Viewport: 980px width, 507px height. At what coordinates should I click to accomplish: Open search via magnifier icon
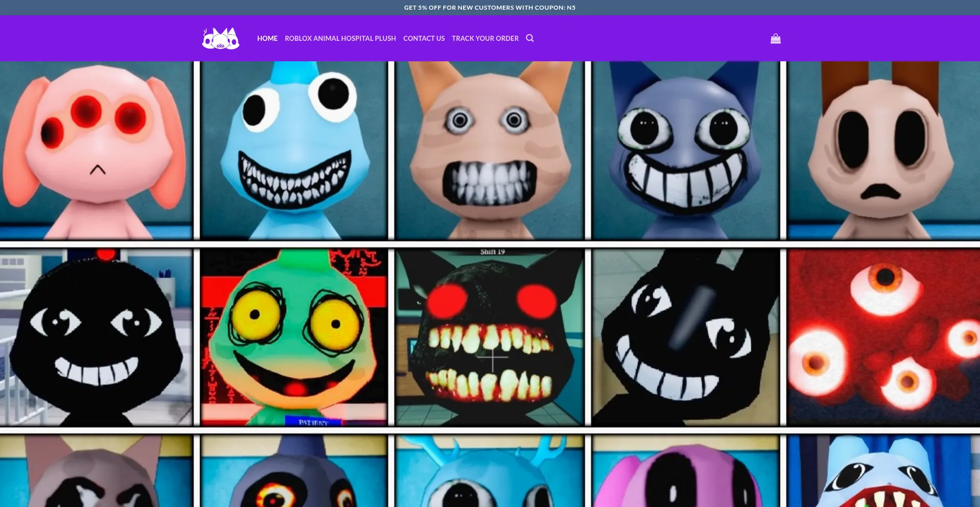[x=530, y=38]
